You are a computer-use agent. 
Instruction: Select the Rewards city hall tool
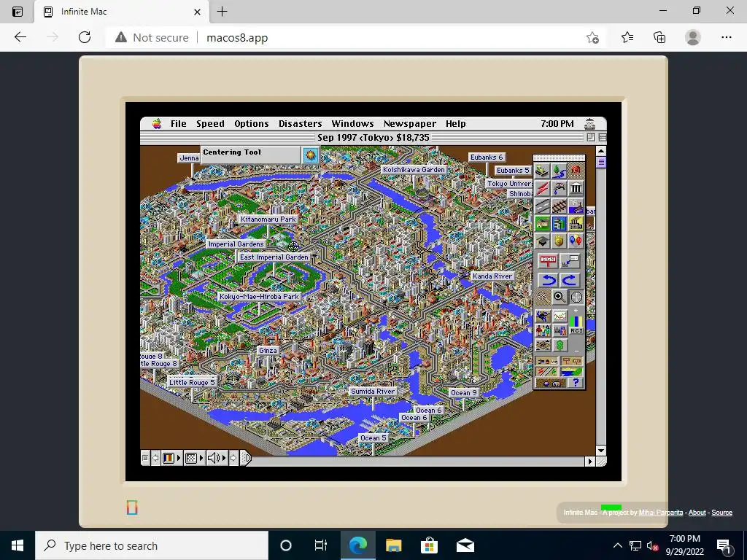tap(576, 189)
